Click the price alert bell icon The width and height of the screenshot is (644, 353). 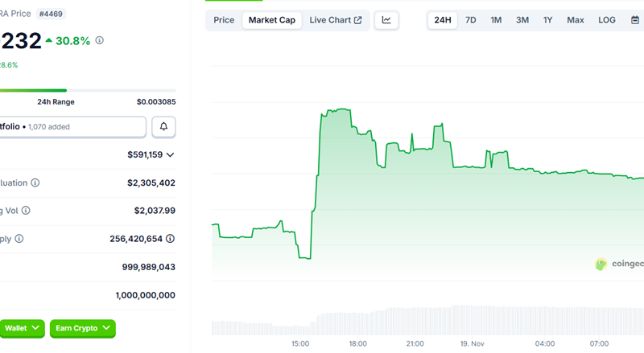pyautogui.click(x=163, y=127)
